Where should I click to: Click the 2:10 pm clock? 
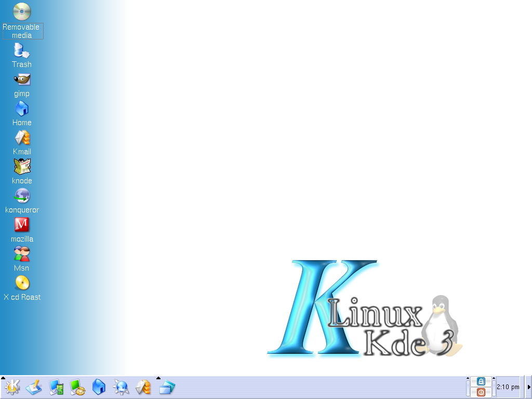[x=508, y=387]
